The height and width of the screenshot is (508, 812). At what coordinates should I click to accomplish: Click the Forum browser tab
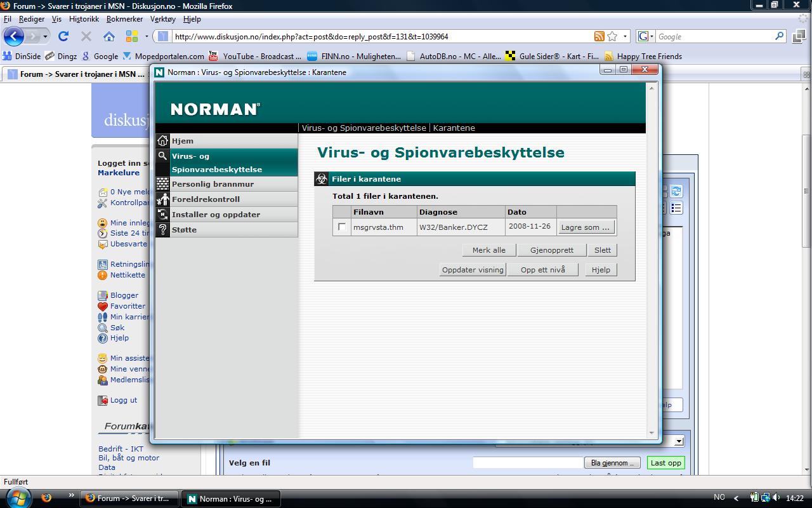[x=76, y=74]
